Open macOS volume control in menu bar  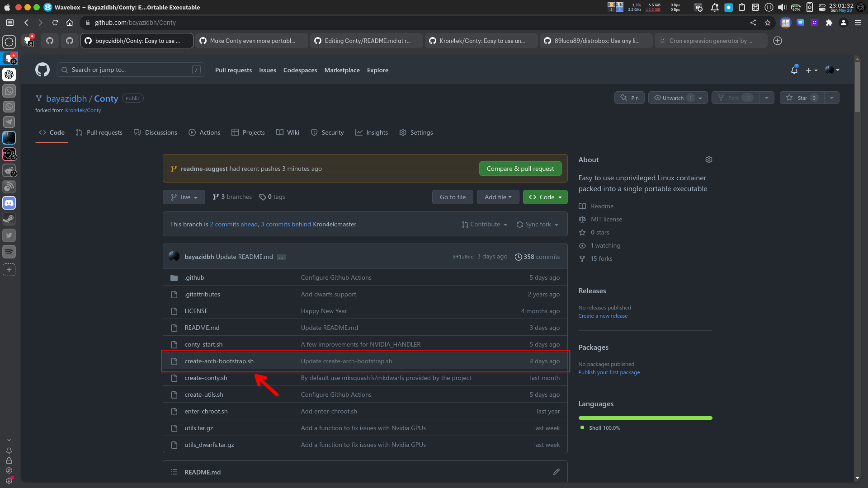click(x=782, y=7)
